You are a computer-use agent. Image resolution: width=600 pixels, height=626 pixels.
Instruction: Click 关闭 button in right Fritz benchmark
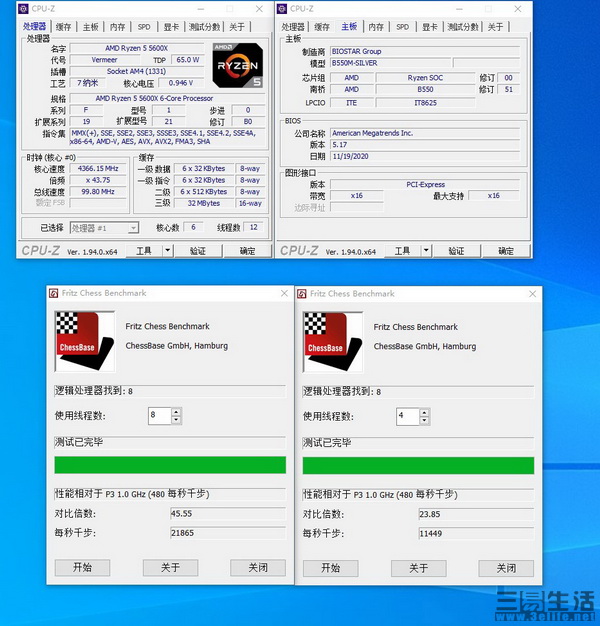(507, 568)
